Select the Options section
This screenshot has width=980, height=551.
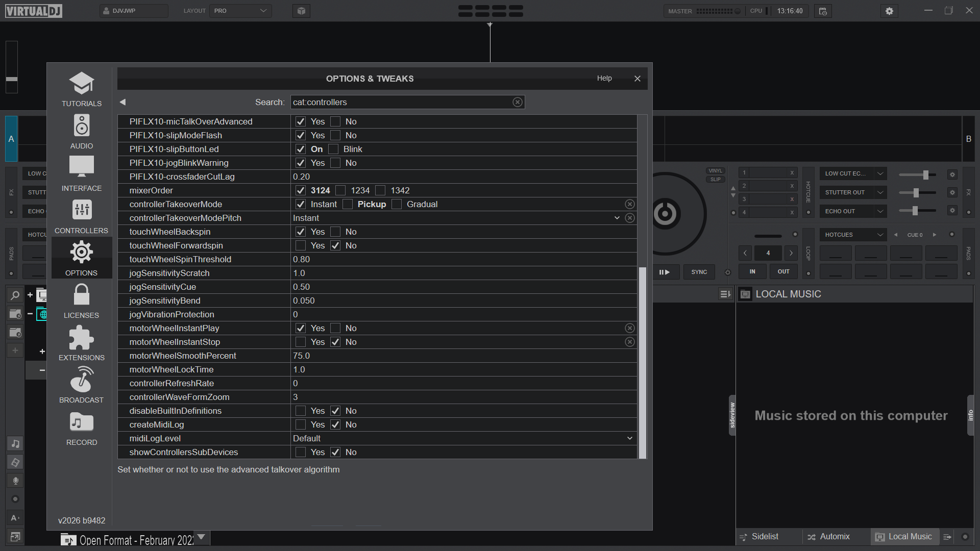(81, 259)
